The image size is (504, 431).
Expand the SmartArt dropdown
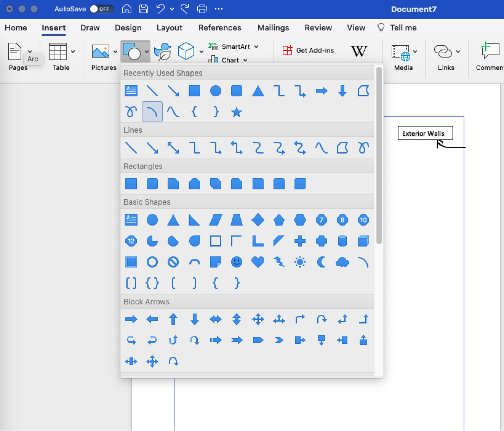tap(256, 46)
